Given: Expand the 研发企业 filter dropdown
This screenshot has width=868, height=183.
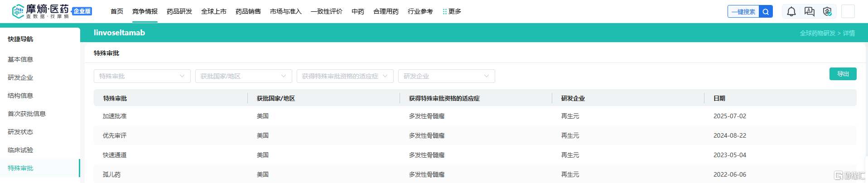Looking at the screenshot, I should click(x=447, y=76).
